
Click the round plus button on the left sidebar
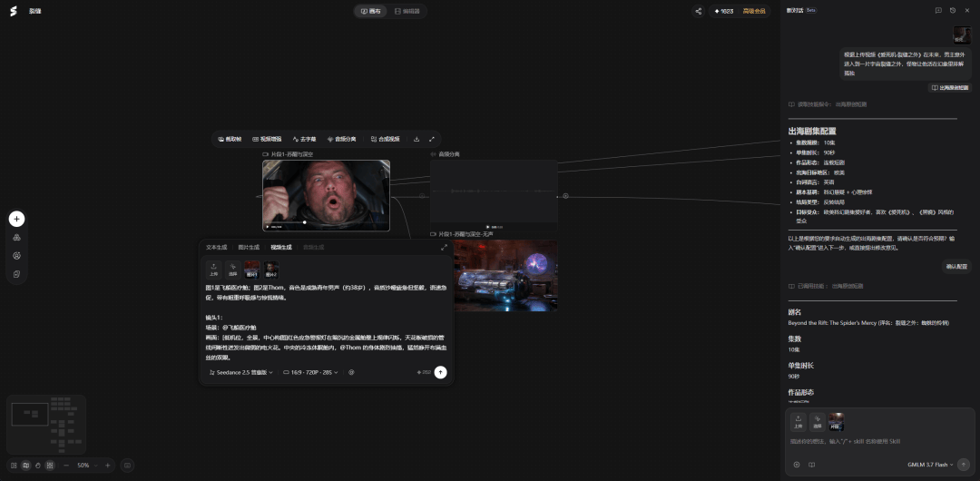click(x=17, y=219)
